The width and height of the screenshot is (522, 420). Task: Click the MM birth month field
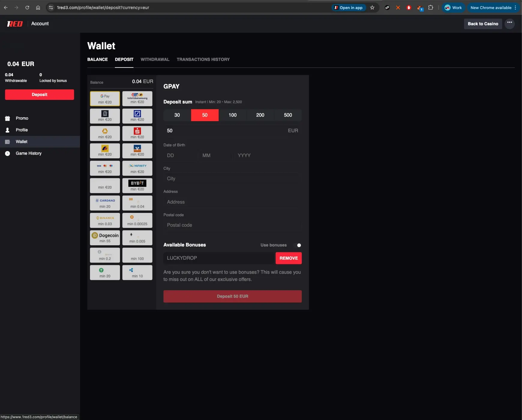point(216,155)
